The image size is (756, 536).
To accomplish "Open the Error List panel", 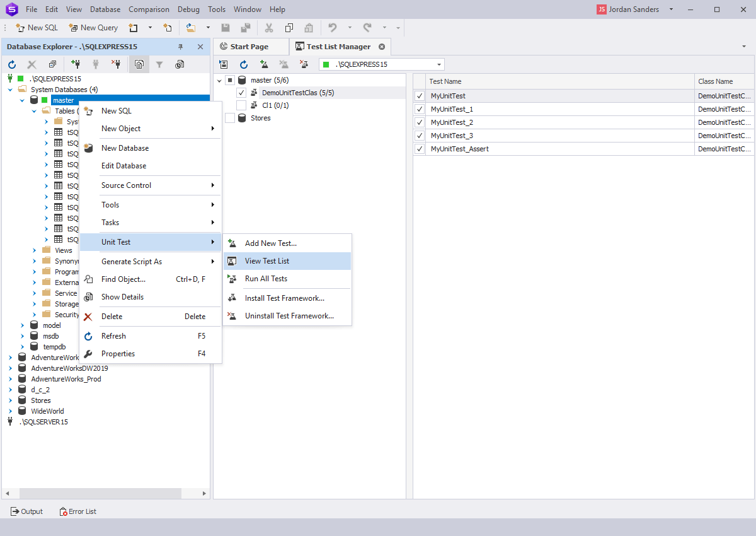I will (x=77, y=511).
